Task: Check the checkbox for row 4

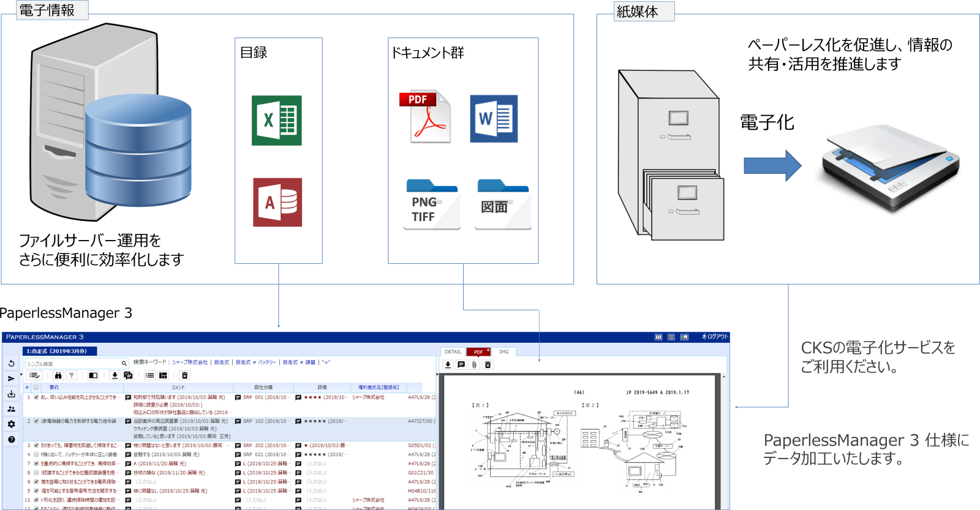Action: click(36, 455)
